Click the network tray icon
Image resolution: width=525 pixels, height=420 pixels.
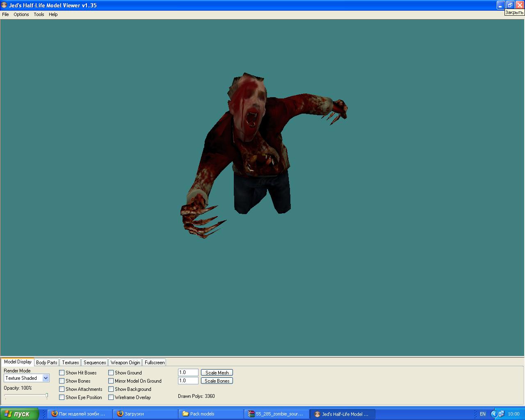click(501, 414)
